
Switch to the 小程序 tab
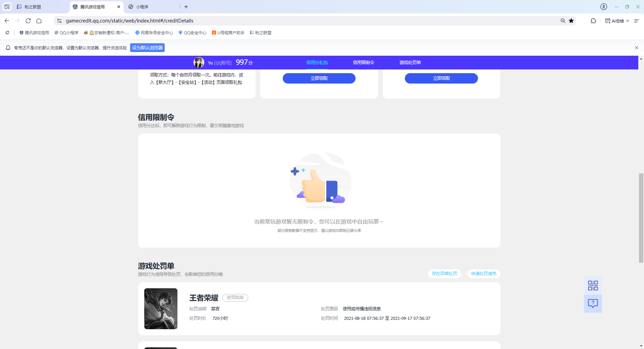point(151,7)
